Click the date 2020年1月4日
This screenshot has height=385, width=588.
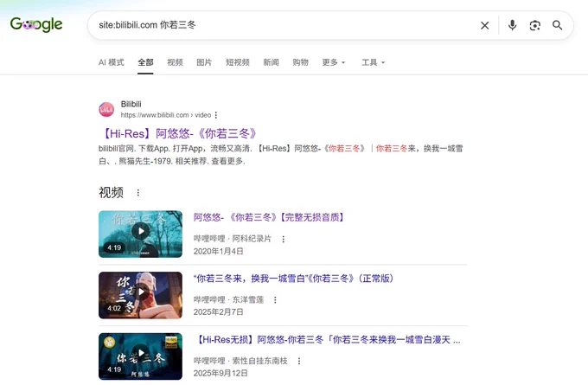218,251
